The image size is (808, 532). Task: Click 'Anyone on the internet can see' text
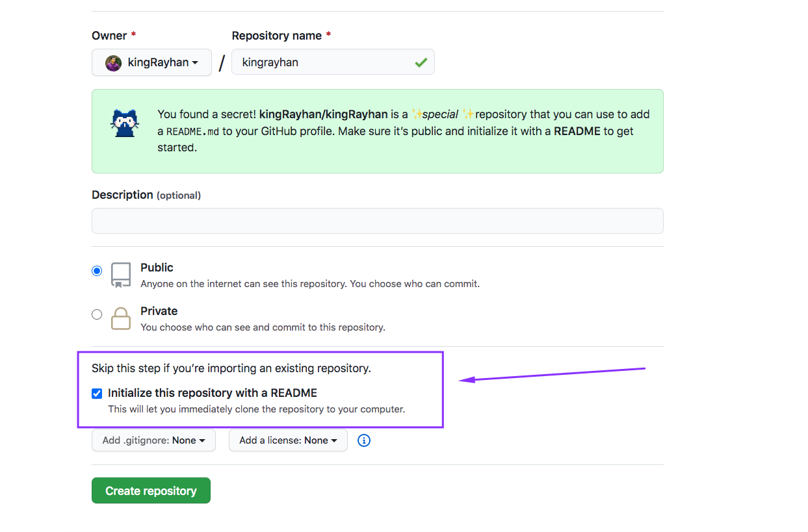310,284
